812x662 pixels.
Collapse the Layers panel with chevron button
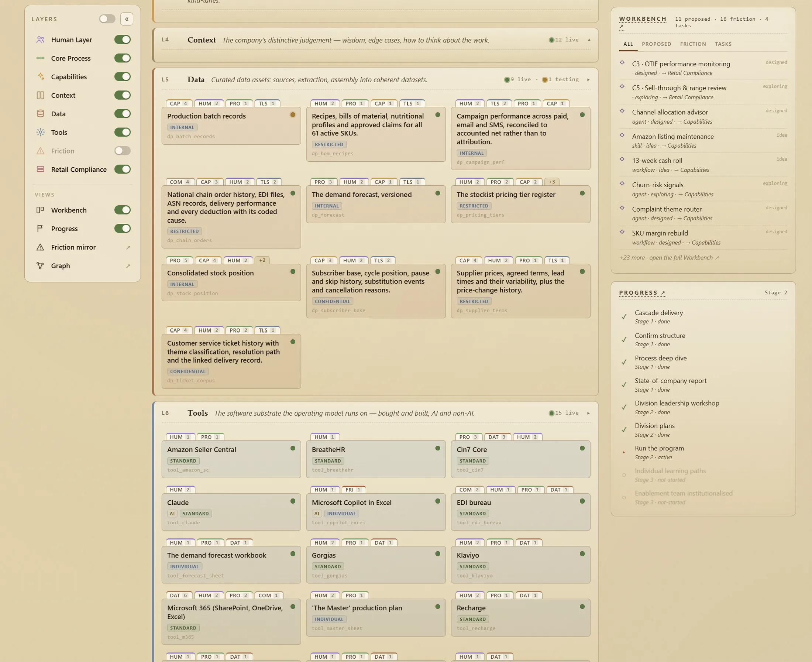127,19
